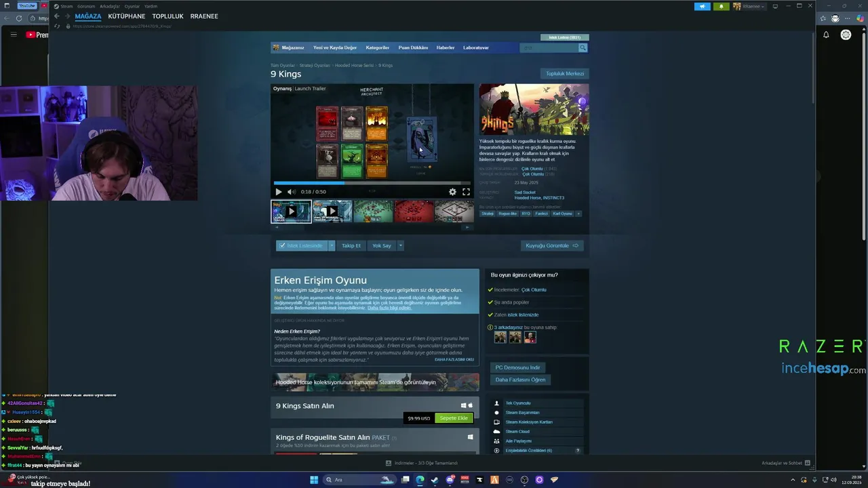Screen dimensions: 868x488
Task: Reload the Steam store page
Action: tap(57, 26)
